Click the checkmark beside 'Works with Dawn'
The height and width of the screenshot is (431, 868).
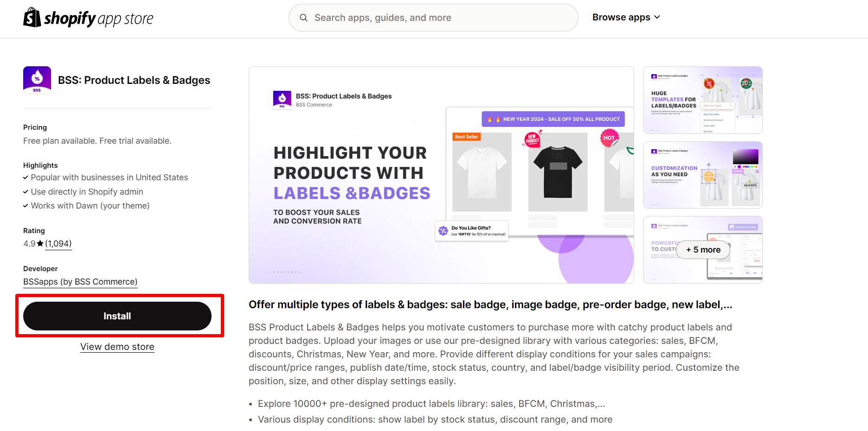click(x=26, y=205)
